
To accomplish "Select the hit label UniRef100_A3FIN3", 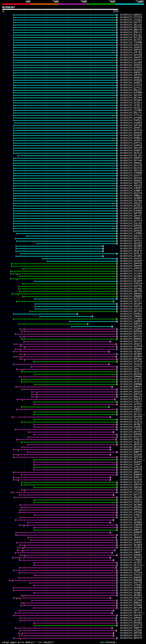I will click(131, 53).
